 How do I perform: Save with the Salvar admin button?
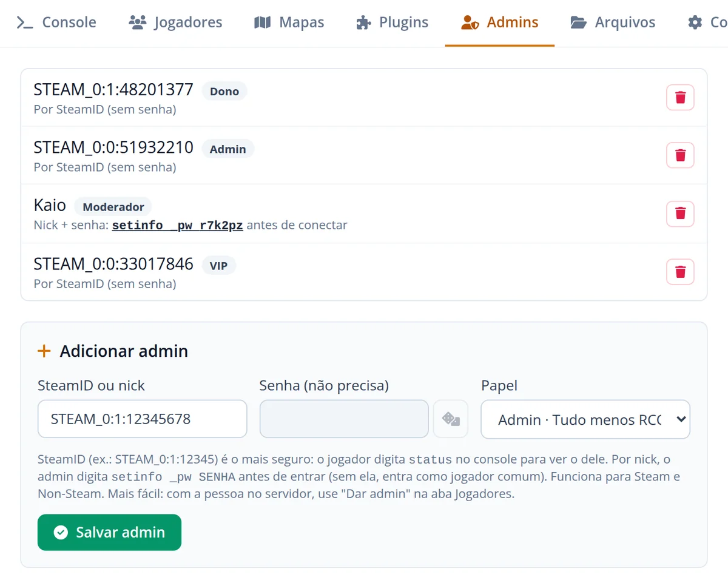pyautogui.click(x=109, y=532)
